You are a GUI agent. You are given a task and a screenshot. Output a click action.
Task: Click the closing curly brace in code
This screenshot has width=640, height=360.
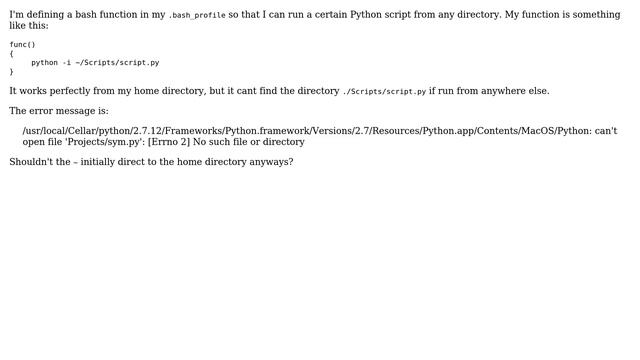[x=11, y=71]
